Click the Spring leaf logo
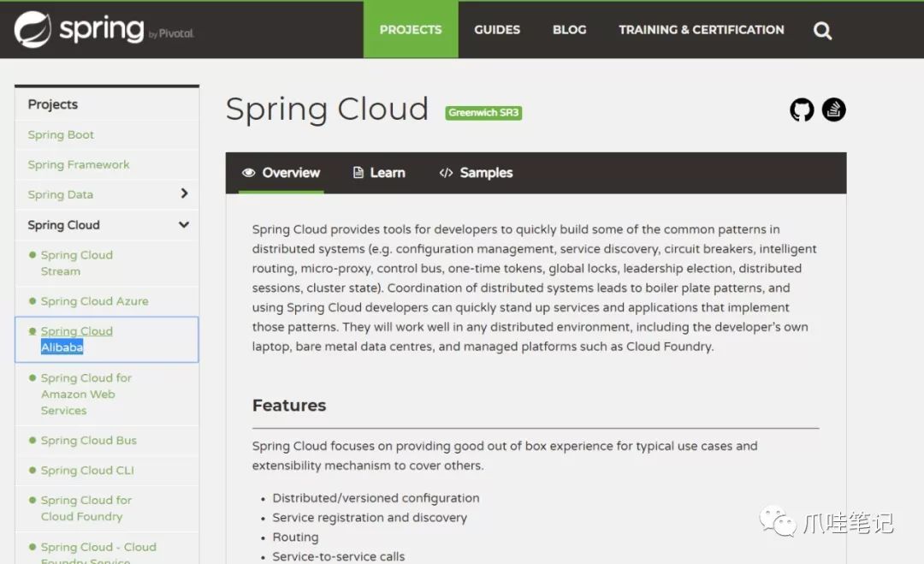This screenshot has height=564, width=924. (x=33, y=29)
